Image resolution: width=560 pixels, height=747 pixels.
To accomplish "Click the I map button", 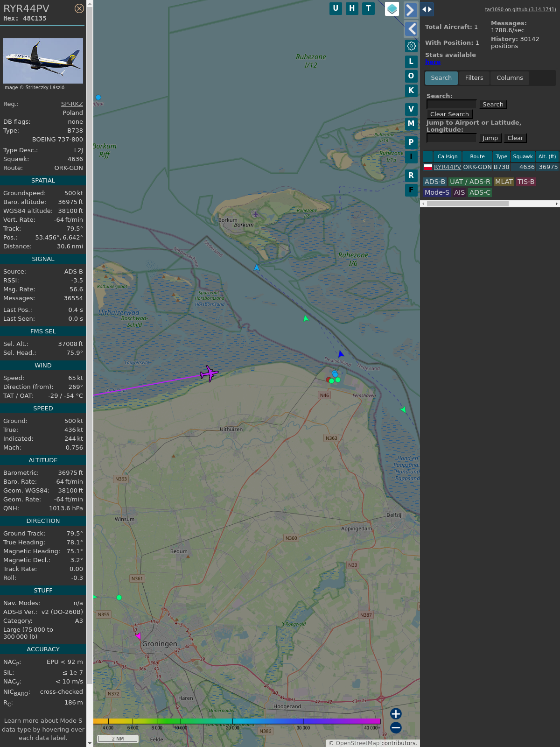I will coord(411,157).
